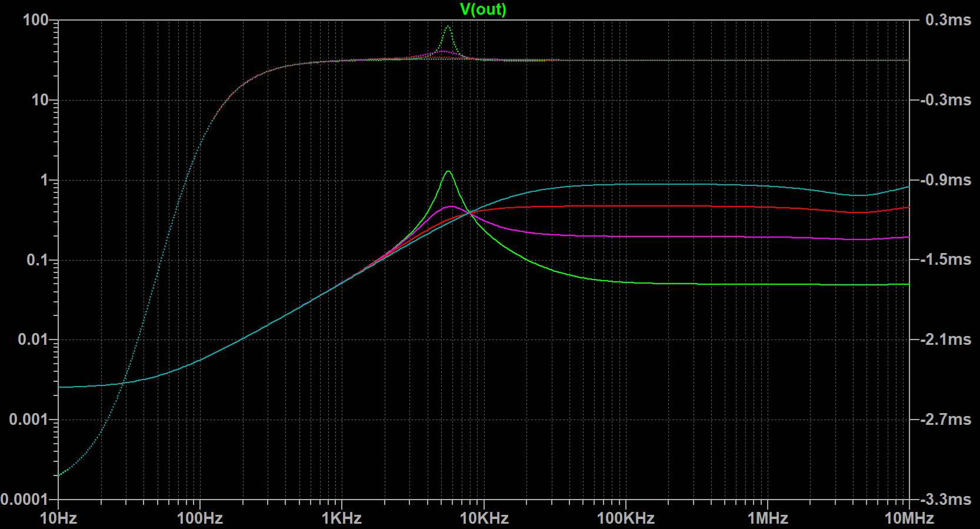Click the 10 magnitude axis label

pyautogui.click(x=40, y=100)
